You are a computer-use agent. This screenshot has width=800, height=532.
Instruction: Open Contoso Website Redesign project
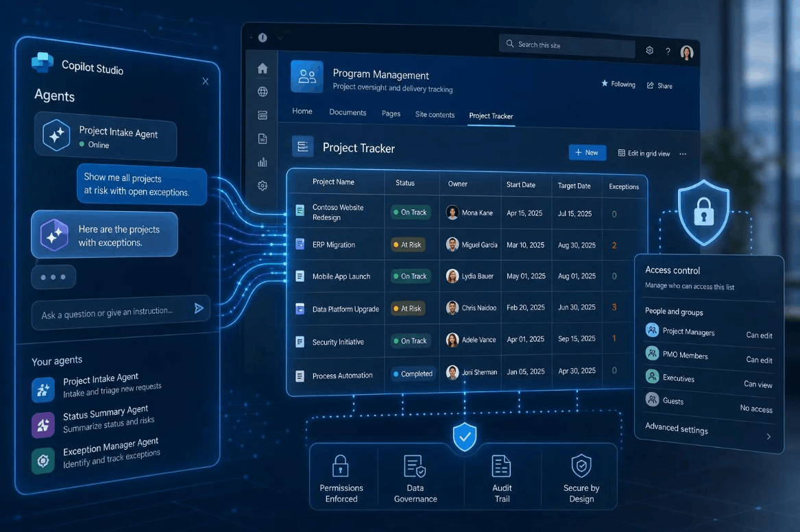click(x=338, y=213)
